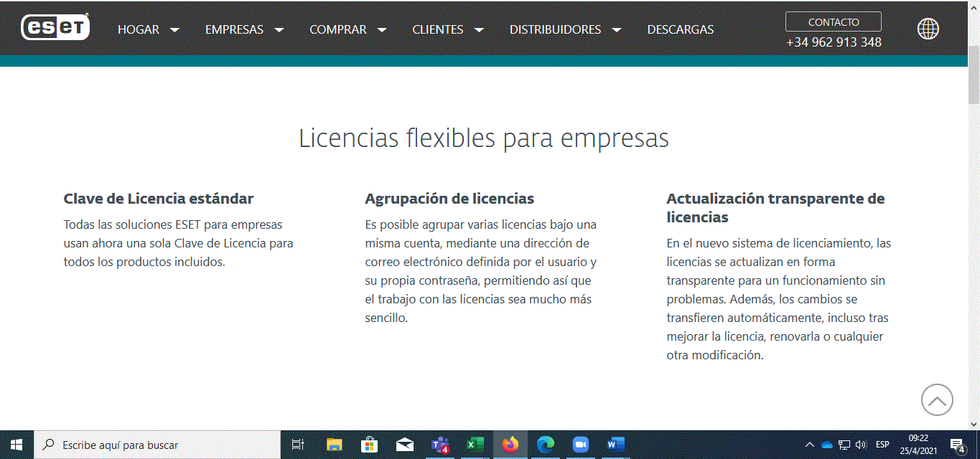Click heading 'Actualización transparente de licencias'
Image resolution: width=980 pixels, height=459 pixels.
(775, 208)
